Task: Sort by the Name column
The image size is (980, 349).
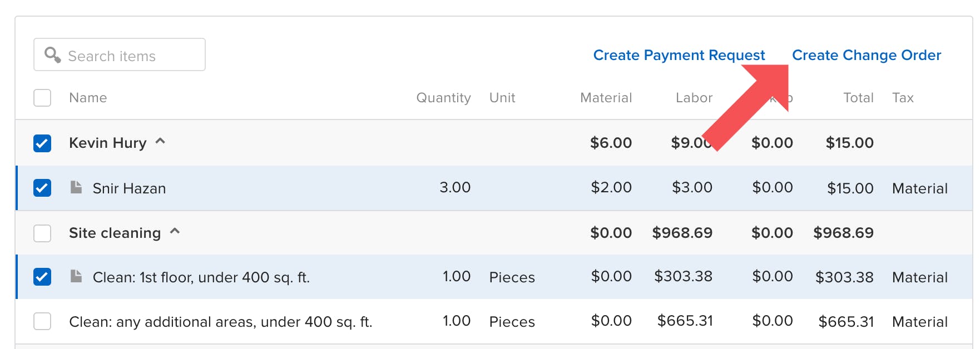Action: [x=88, y=98]
